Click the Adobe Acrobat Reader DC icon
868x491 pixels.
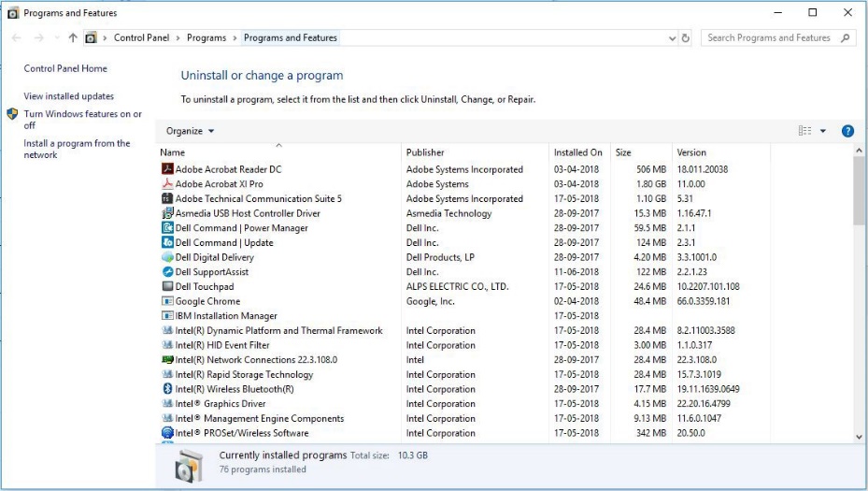[x=167, y=168]
